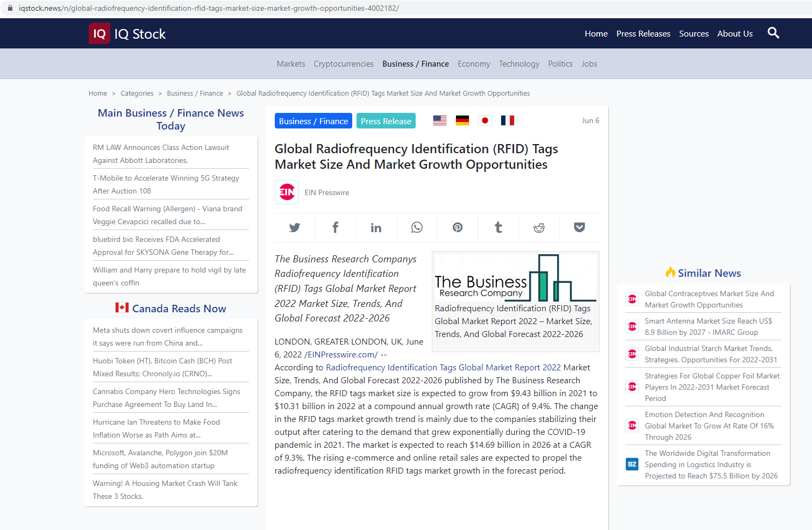Share article on Reddit

539,227
